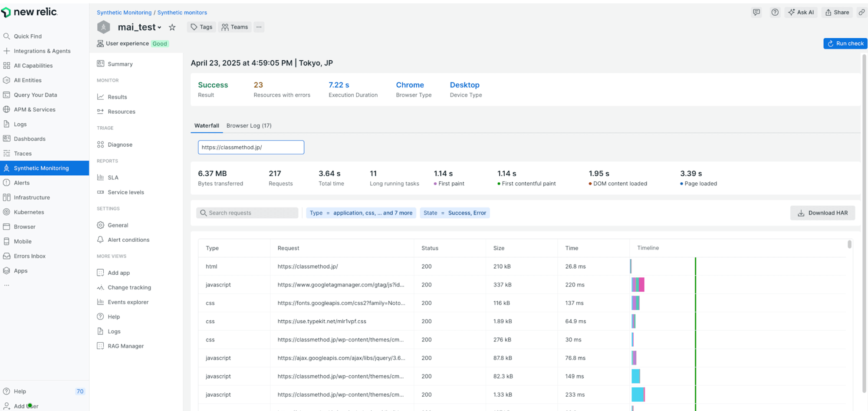The image size is (868, 411).
Task: Click googletagmanager request timeline bar
Action: tap(638, 285)
